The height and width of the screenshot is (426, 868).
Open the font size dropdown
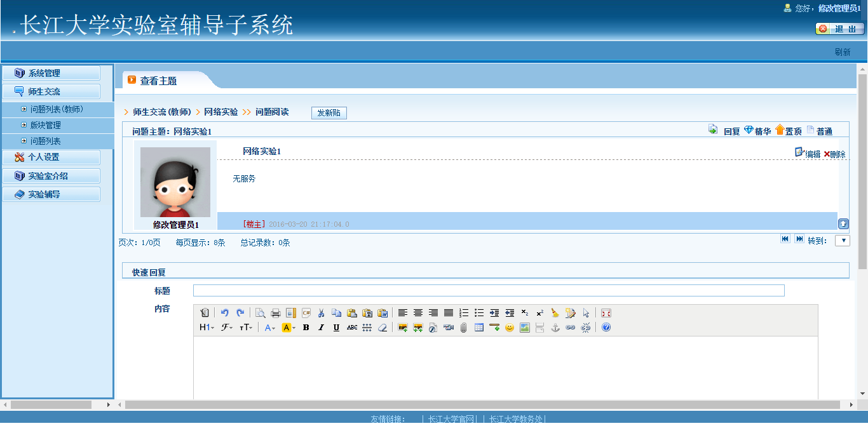[246, 328]
